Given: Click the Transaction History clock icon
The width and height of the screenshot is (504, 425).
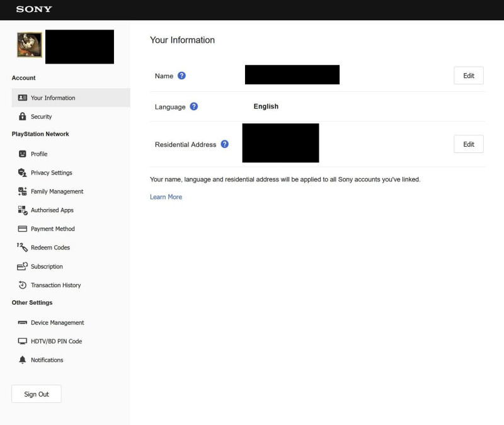Looking at the screenshot, I should [23, 285].
